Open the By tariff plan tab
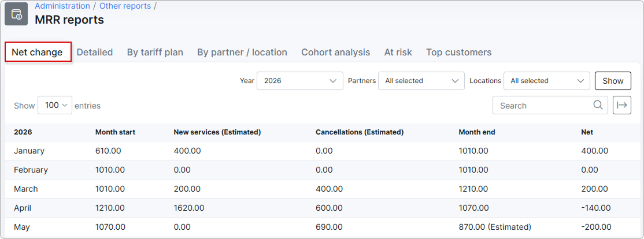Viewport: 644px width, 239px height. point(155,52)
